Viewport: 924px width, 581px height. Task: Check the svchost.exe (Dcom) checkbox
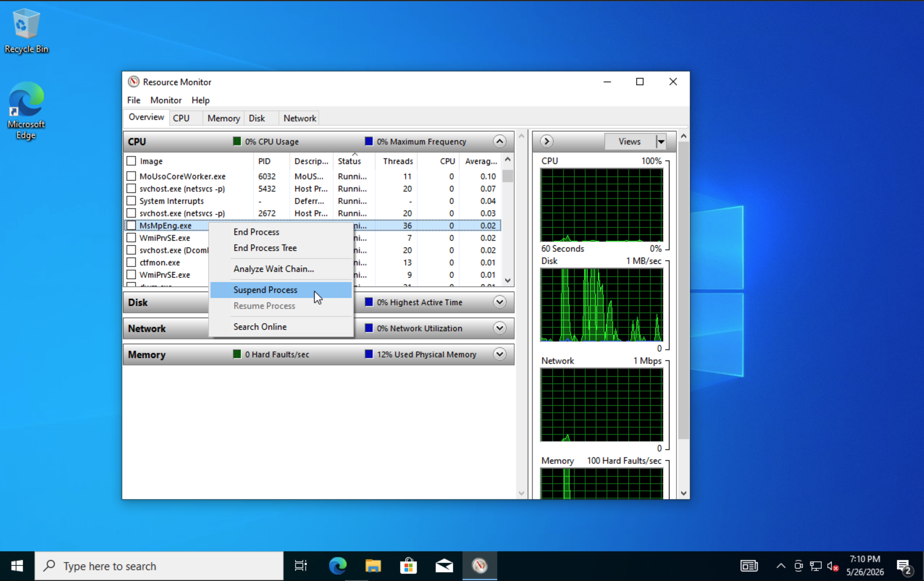(131, 250)
